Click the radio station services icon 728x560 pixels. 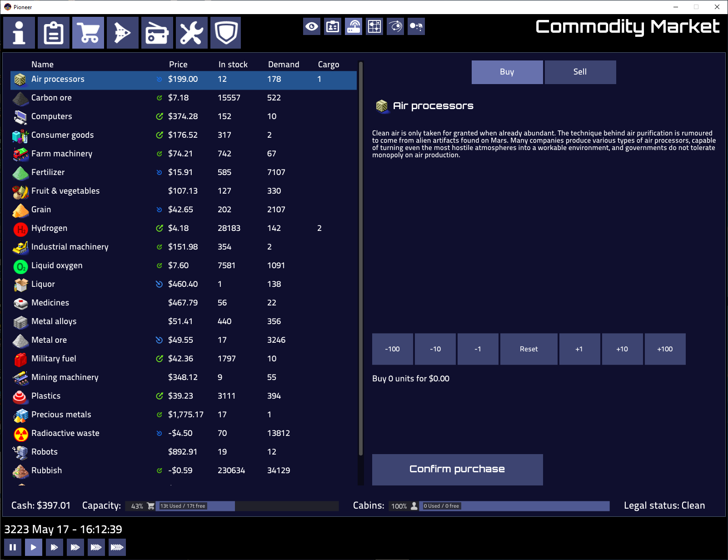pyautogui.click(x=157, y=32)
